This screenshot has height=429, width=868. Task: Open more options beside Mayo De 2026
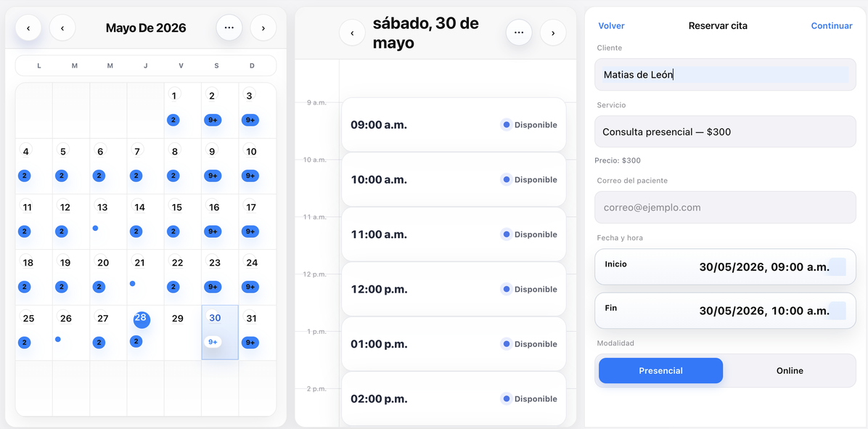229,28
